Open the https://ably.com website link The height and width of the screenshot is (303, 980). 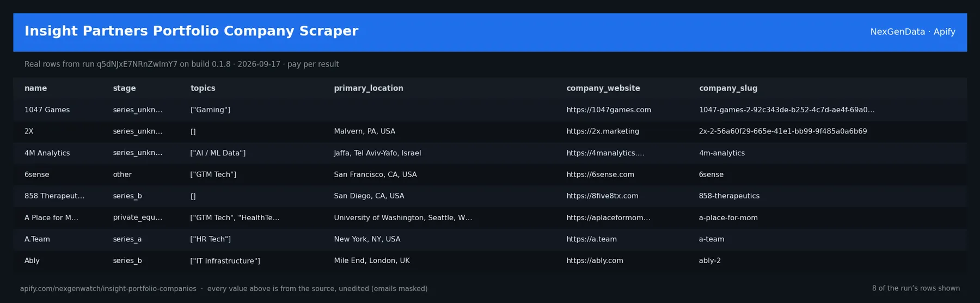coord(595,260)
